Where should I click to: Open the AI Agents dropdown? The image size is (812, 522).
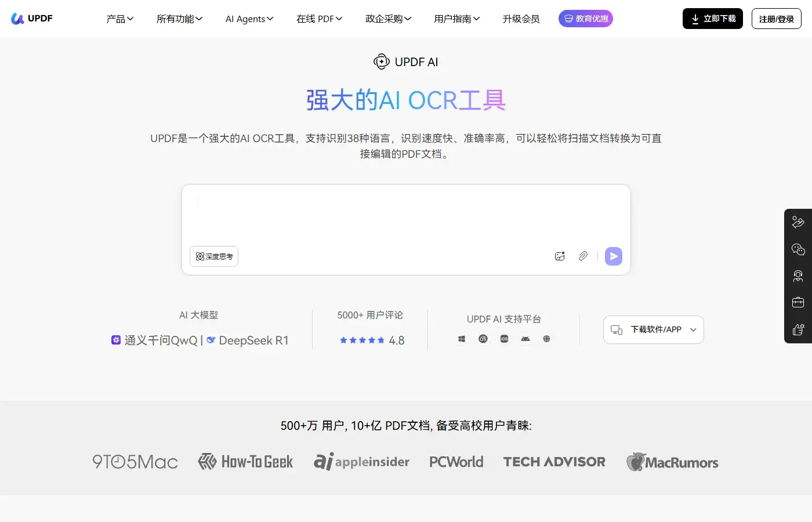click(x=249, y=19)
